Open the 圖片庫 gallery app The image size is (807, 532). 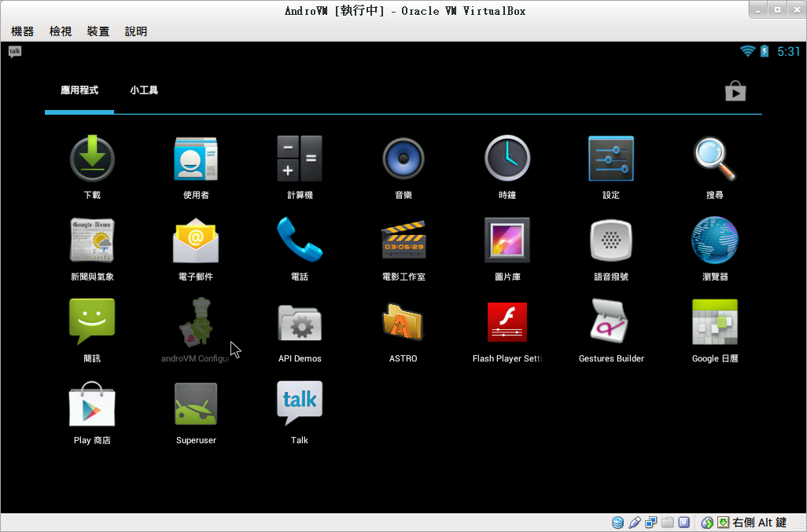point(507,249)
